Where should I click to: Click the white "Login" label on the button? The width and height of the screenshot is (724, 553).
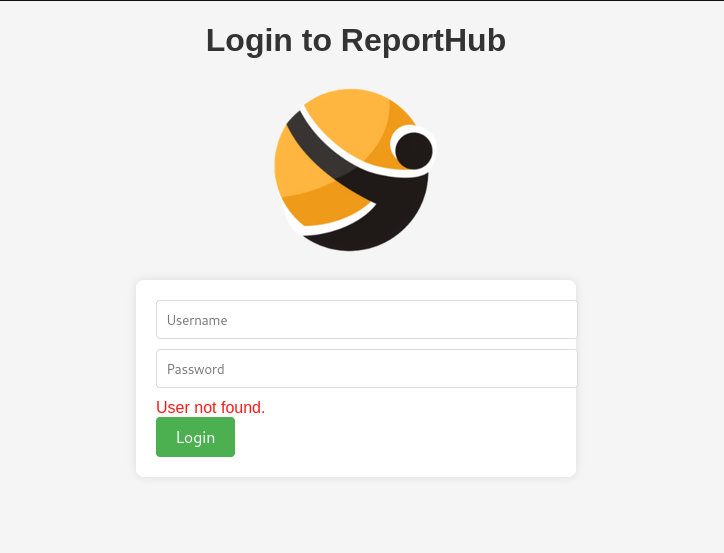195,438
